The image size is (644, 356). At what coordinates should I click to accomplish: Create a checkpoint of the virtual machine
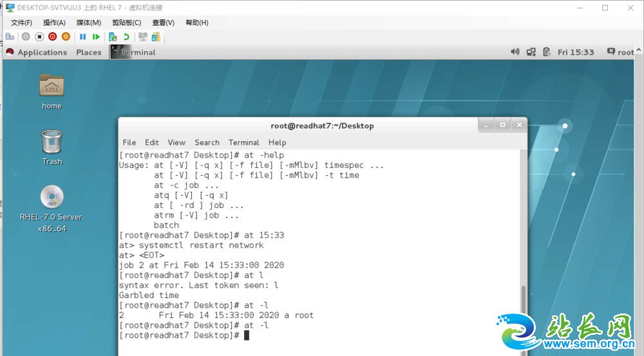[113, 37]
